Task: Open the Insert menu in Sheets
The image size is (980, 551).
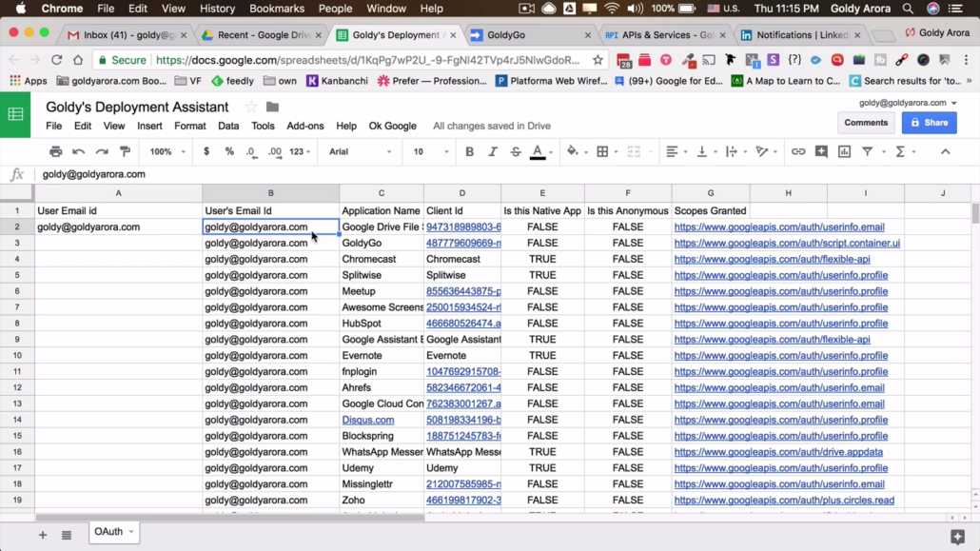Action: tap(149, 126)
